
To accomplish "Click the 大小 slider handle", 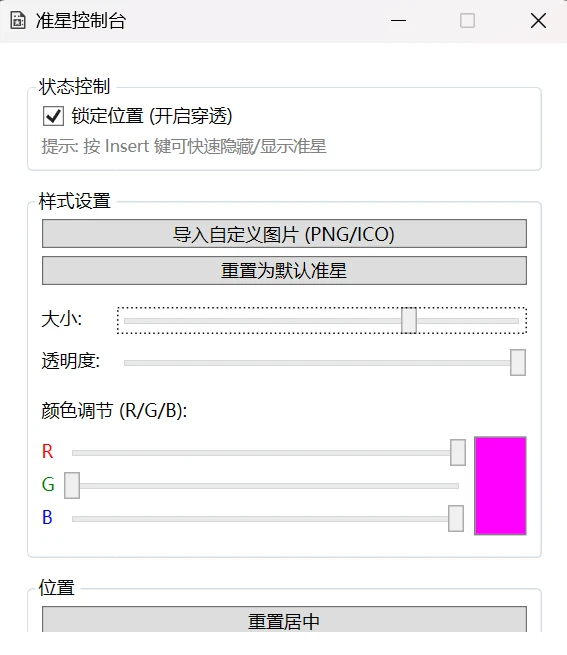I will pos(409,320).
